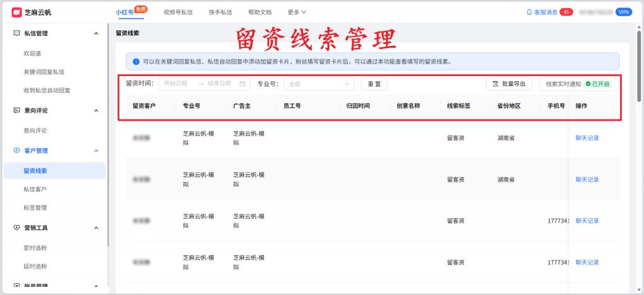Select 留资线索 in the sidebar
The width and height of the screenshot is (644, 295).
click(54, 170)
